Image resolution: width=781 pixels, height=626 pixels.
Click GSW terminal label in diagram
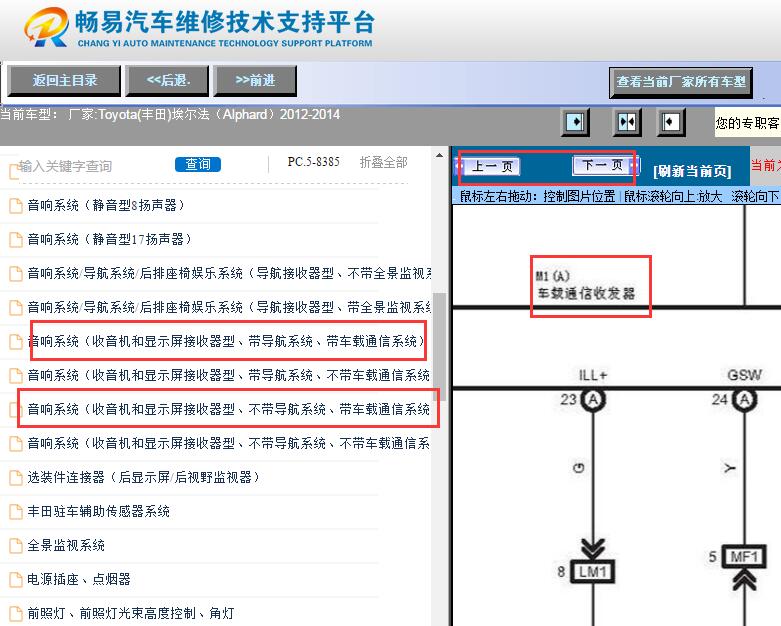pos(744,375)
